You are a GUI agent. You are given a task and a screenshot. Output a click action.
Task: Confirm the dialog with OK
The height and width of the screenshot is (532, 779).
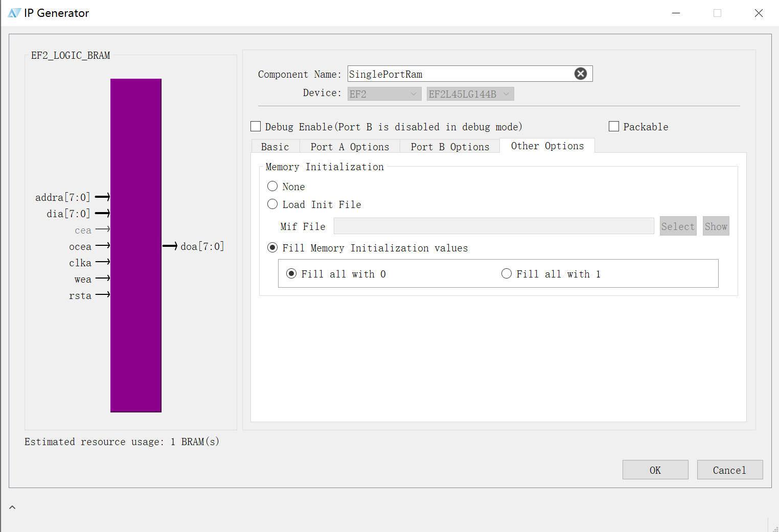pyautogui.click(x=655, y=470)
